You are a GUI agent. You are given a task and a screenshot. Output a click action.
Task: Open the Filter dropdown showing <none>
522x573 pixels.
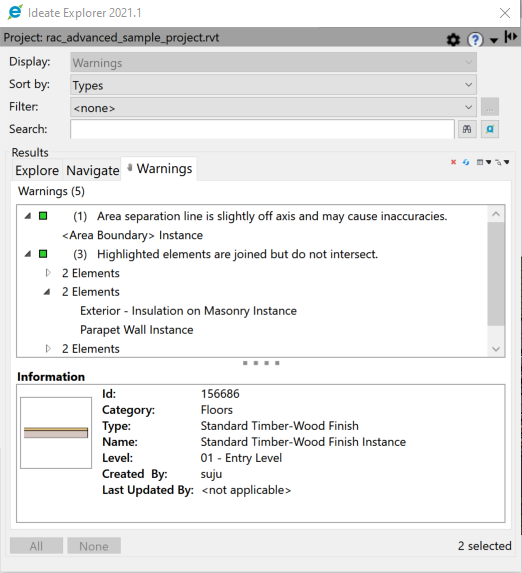coord(273,107)
